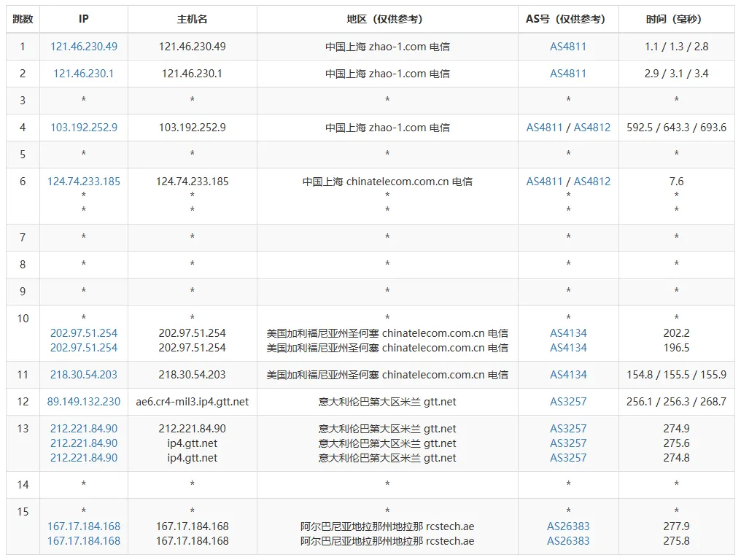Select the 地区（仅供参考）column header
This screenshot has width=741, height=560.
[x=387, y=20]
